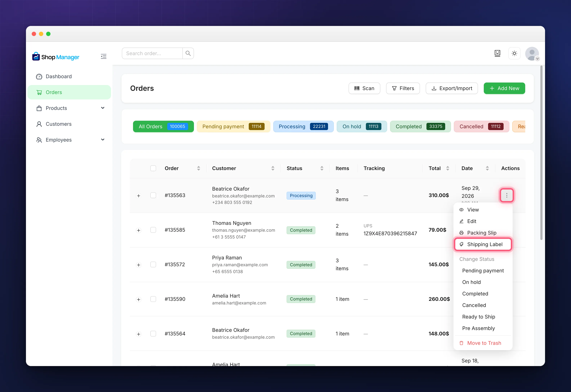571x392 pixels.
Task: Open the user avatar menu
Action: point(532,54)
